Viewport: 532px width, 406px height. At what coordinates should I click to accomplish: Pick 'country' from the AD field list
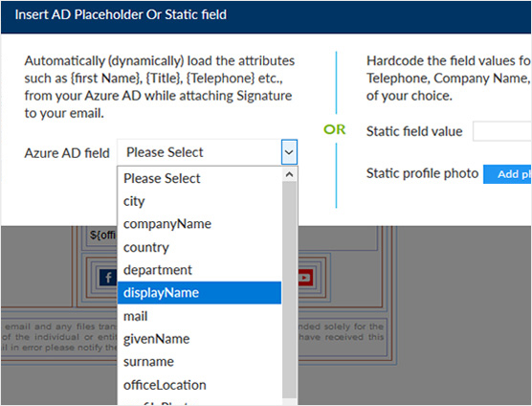click(x=199, y=247)
